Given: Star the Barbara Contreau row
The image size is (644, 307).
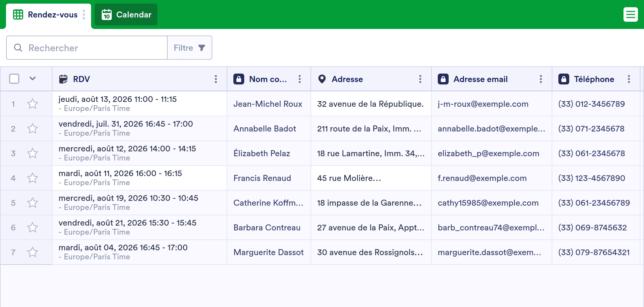Looking at the screenshot, I should (x=33, y=227).
